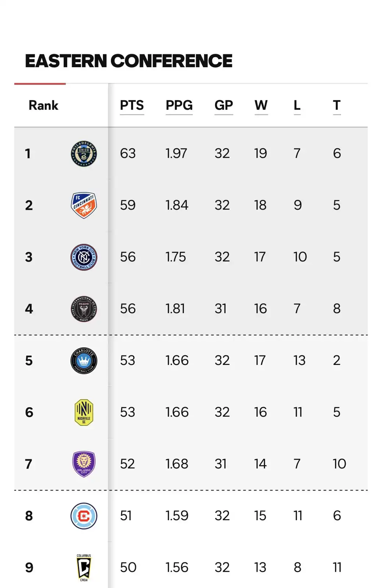Select the yellow Nashville SC crest
The width and height of the screenshot is (382, 588).
coord(84,412)
